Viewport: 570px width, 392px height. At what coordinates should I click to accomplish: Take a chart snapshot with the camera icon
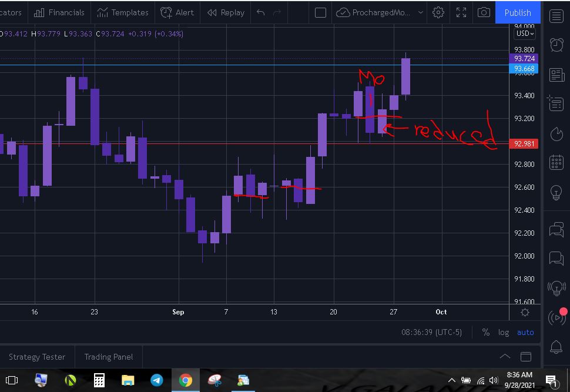(484, 12)
